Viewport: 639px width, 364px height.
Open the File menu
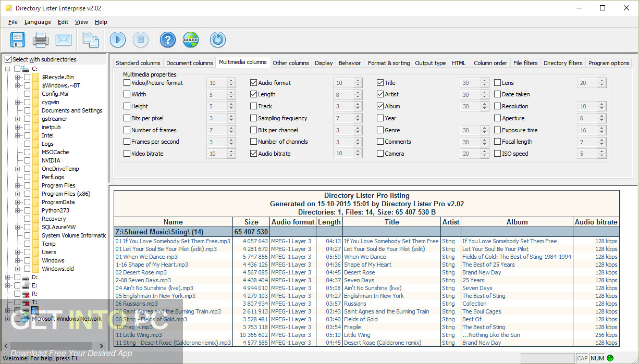13,22
